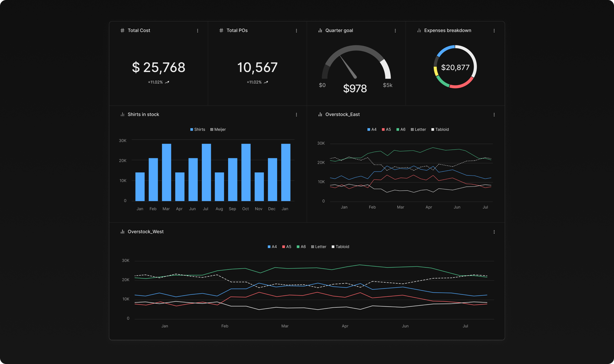Open Quarter goal kebab menu
The width and height of the screenshot is (614, 364).
click(395, 31)
